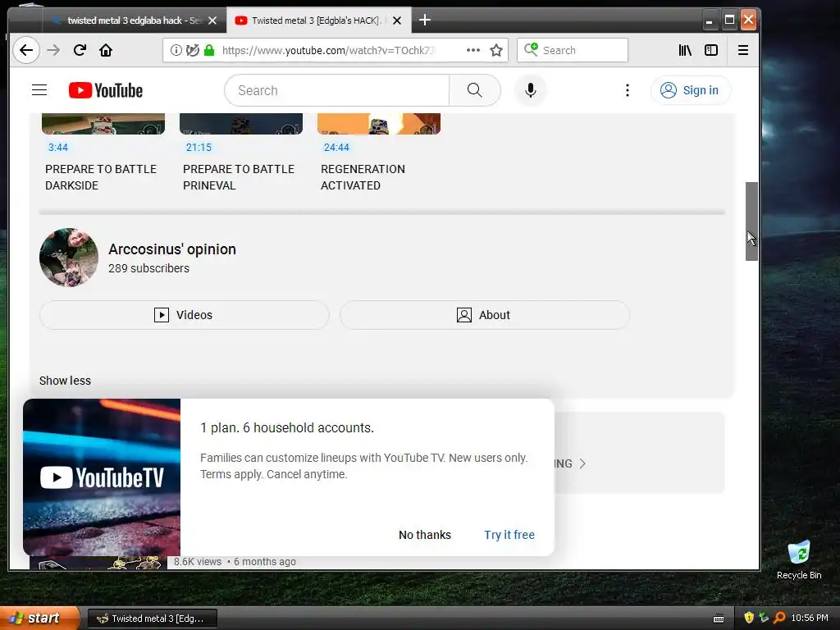Click the chevron arrow behind the promo card
The height and width of the screenshot is (630, 840).
point(582,464)
